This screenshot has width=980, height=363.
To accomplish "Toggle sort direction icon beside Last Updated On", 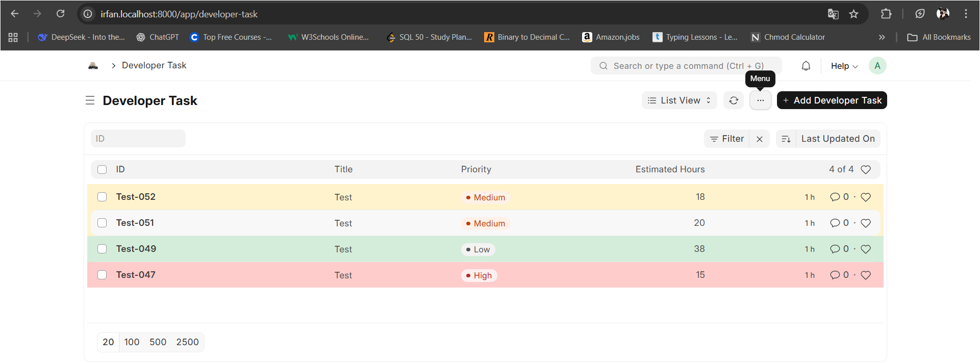I will [x=786, y=139].
